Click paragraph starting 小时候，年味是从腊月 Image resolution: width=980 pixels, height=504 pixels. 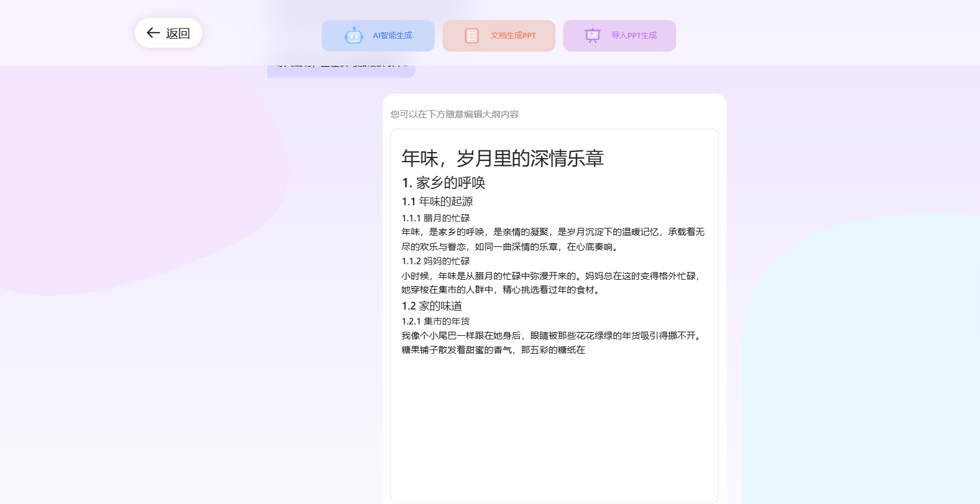point(550,283)
